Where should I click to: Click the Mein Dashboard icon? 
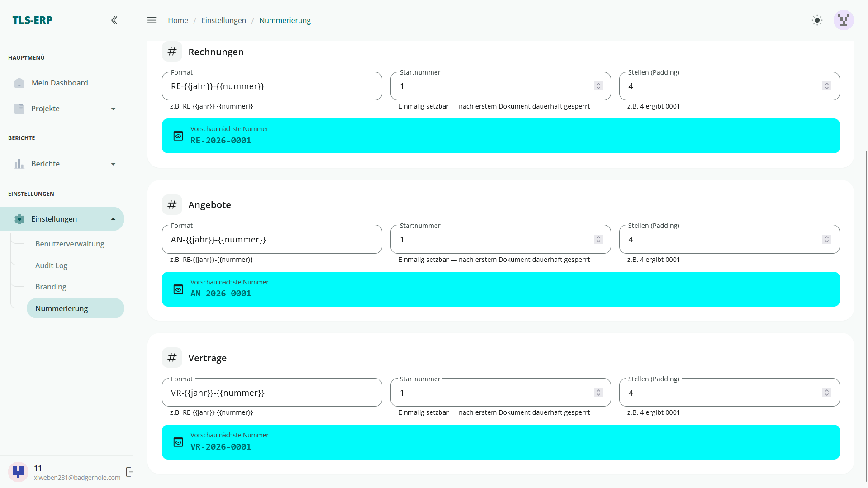coord(19,83)
